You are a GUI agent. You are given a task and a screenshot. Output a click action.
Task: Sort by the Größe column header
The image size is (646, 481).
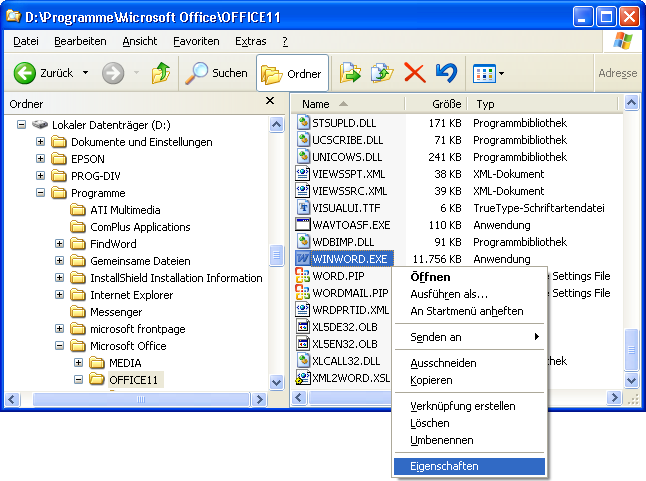[x=436, y=104]
